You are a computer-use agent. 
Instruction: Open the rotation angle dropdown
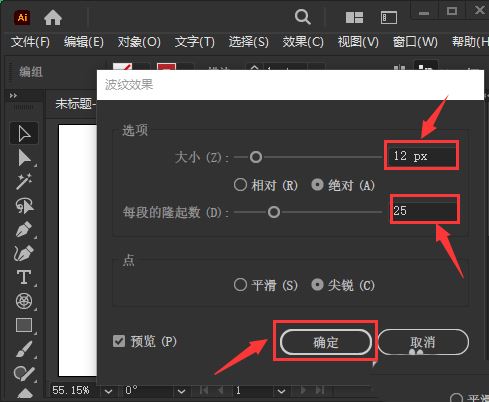coord(182,391)
